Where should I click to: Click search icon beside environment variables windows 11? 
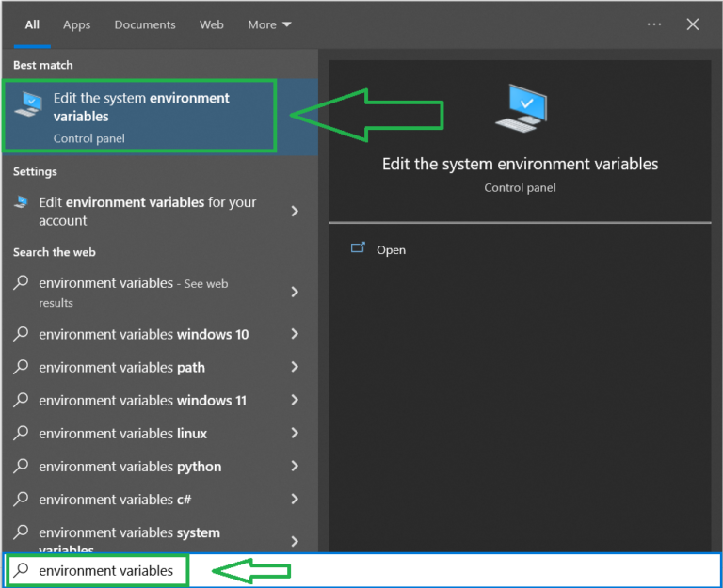21,400
